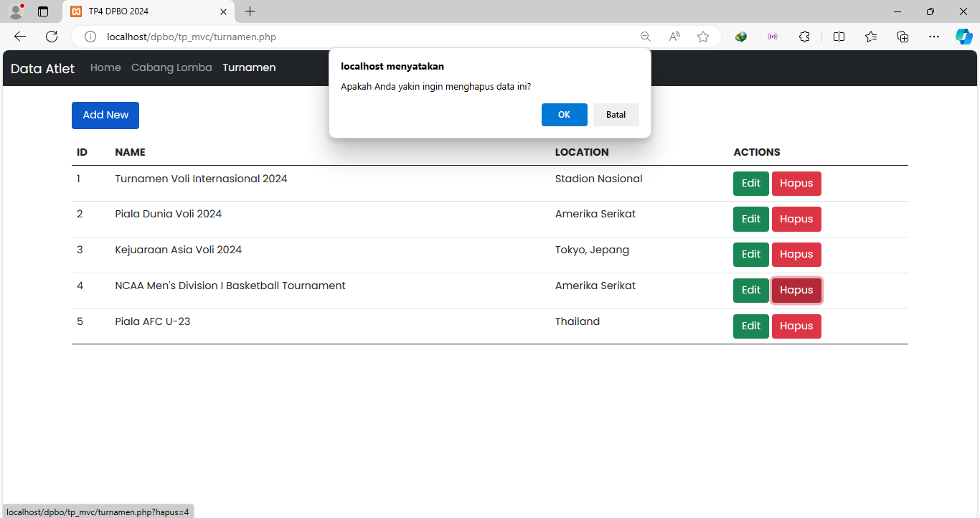Viewport: 980px width, 518px height.
Task: Open the Favorites list icon
Action: click(871, 37)
